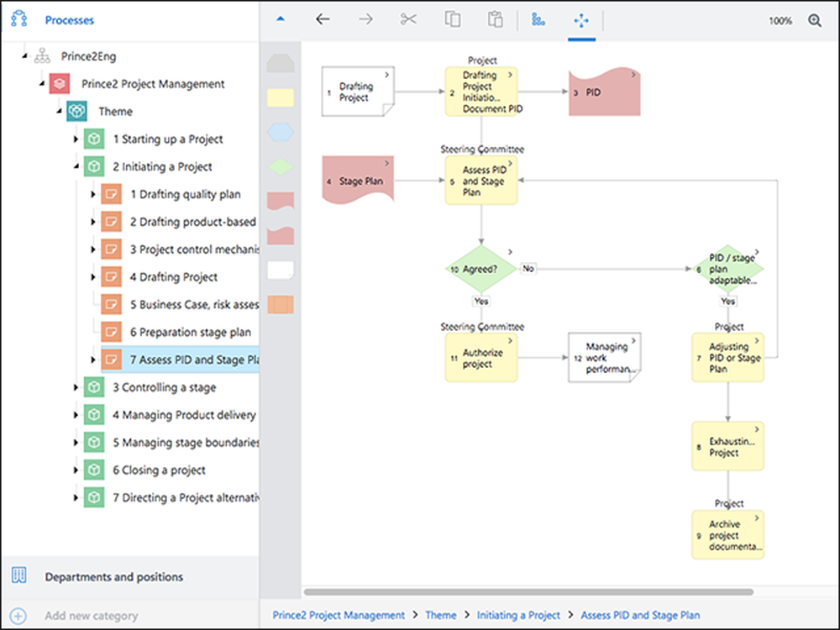
Task: Click the paste clipboard icon
Action: tap(495, 20)
